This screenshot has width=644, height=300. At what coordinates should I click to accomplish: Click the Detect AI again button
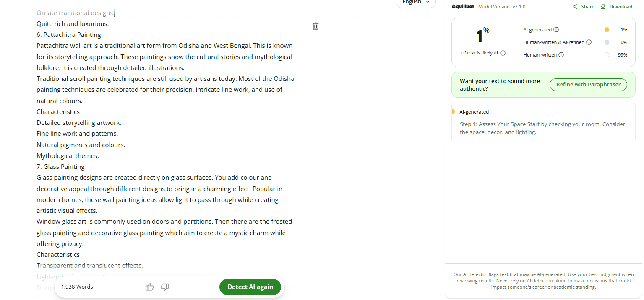(x=250, y=287)
